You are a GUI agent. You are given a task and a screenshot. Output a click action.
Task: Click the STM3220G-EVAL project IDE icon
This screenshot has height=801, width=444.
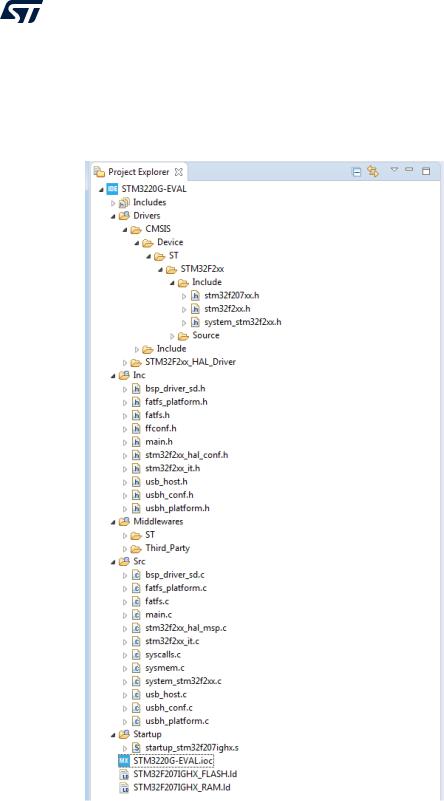[x=112, y=189]
